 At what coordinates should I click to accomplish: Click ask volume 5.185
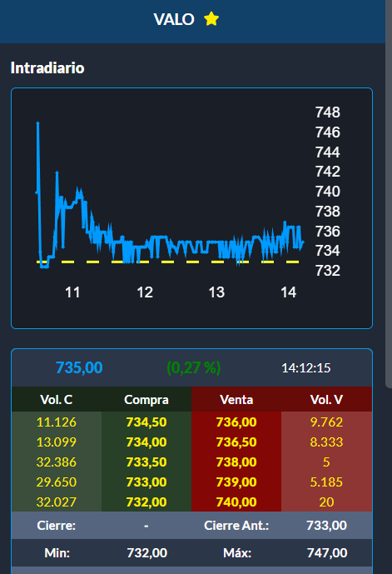pos(326,482)
